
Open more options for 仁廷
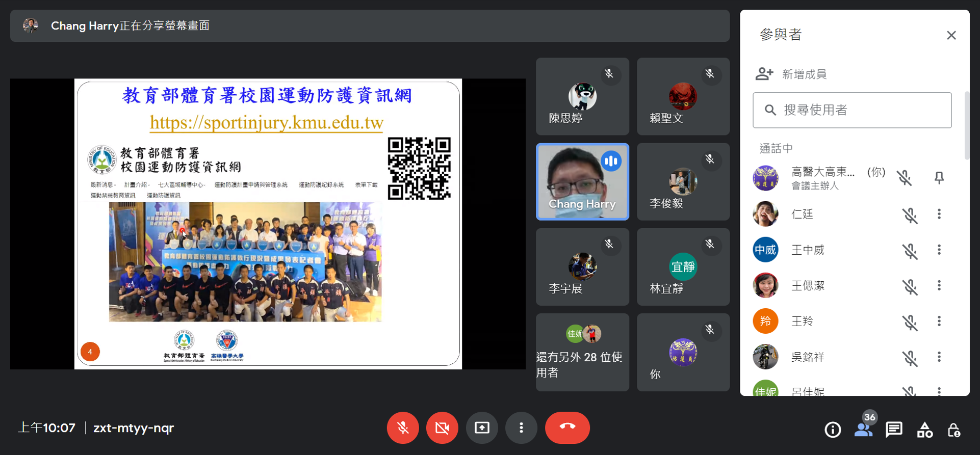click(x=939, y=214)
